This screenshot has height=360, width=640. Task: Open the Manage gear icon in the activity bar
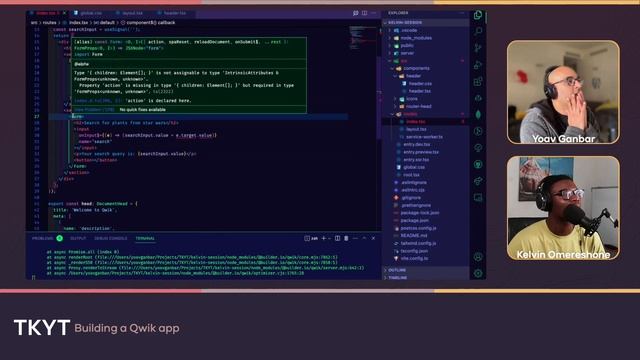[x=478, y=273]
